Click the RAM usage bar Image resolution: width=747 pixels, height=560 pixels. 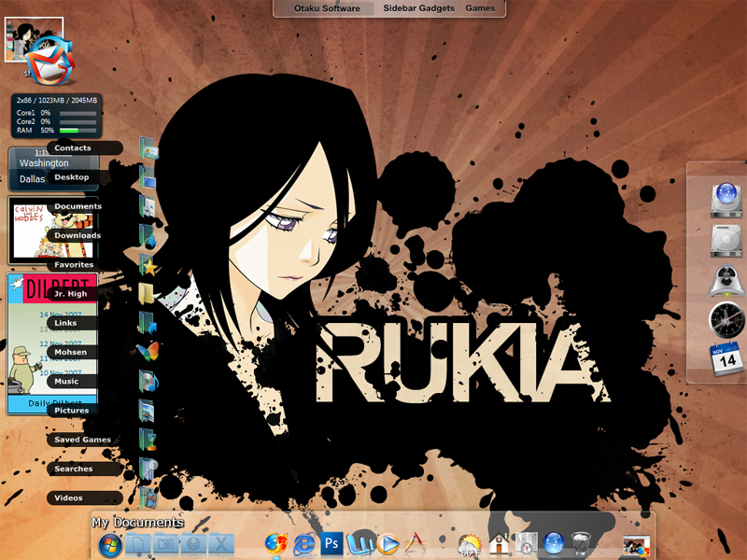(x=78, y=131)
